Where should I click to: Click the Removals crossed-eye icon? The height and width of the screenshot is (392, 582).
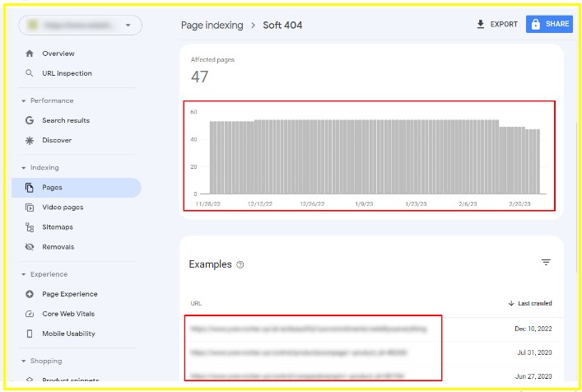(x=30, y=247)
